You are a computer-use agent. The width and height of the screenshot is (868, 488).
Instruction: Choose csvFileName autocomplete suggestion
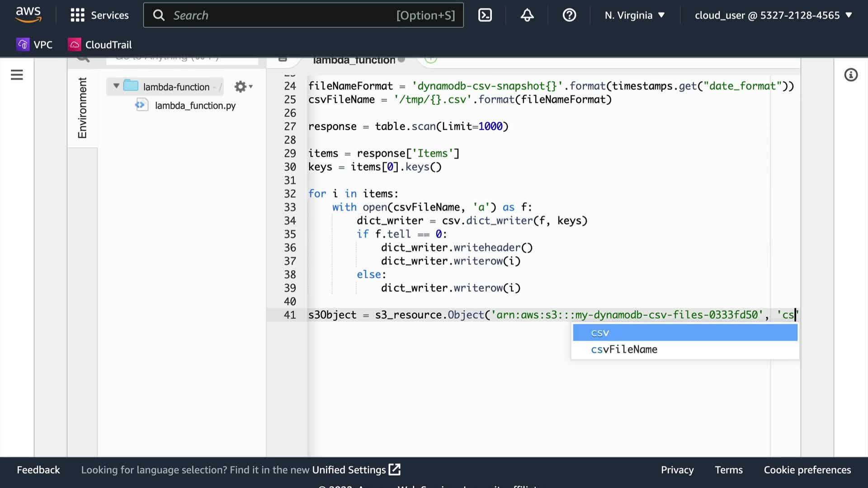click(624, 349)
